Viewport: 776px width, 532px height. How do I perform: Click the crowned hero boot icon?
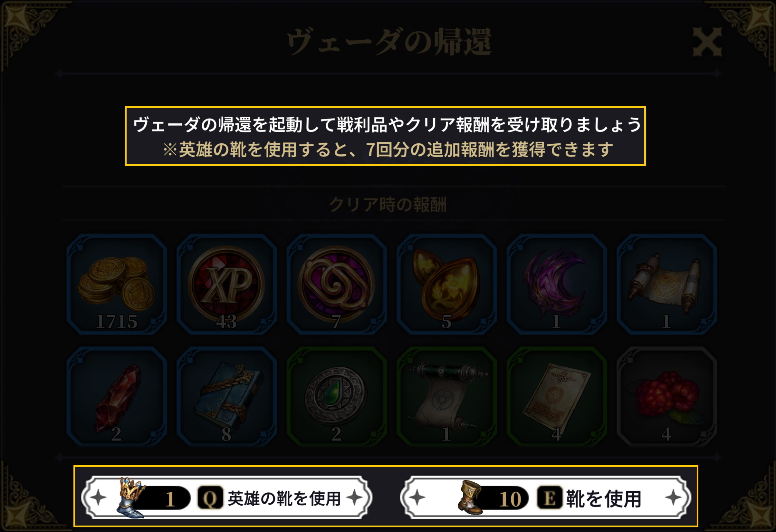click(131, 498)
